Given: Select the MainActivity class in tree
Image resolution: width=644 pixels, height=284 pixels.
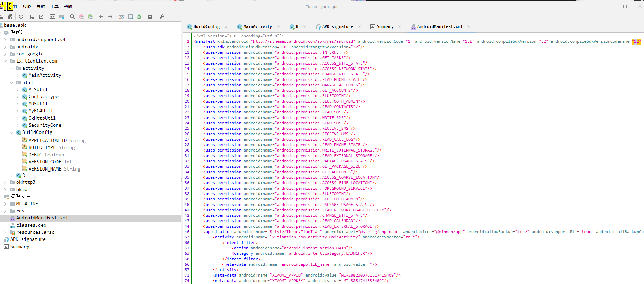Looking at the screenshot, I should tap(45, 75).
